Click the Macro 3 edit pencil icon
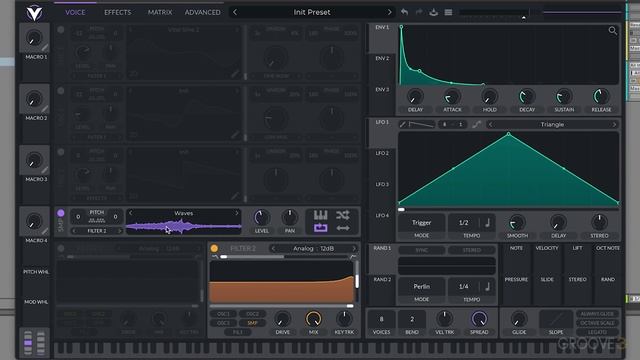The width and height of the screenshot is (640, 360). (44, 170)
